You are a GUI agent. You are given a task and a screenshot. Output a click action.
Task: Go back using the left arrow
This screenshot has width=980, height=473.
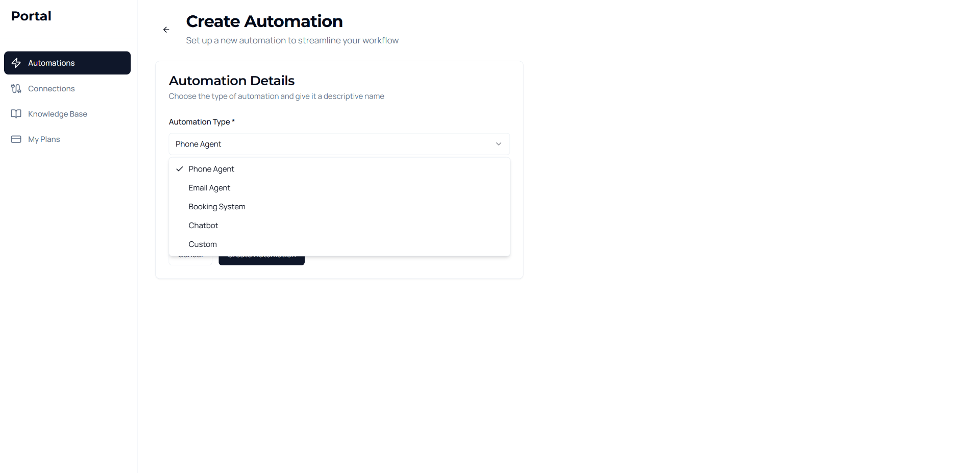(166, 30)
